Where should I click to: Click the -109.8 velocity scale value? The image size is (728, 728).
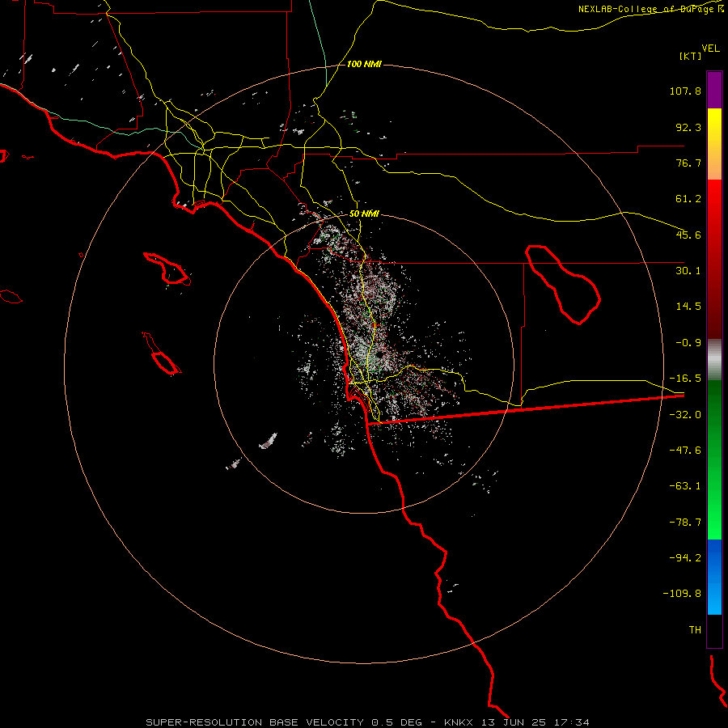(683, 594)
